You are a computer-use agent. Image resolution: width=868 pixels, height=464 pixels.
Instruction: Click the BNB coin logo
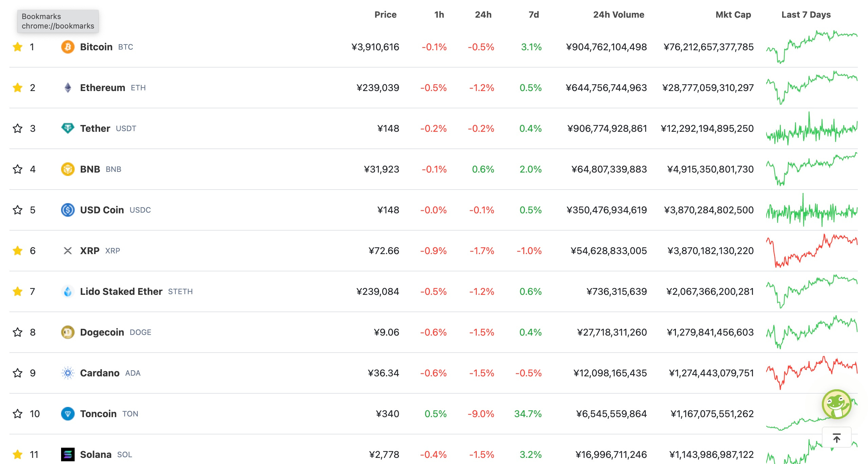pos(68,169)
